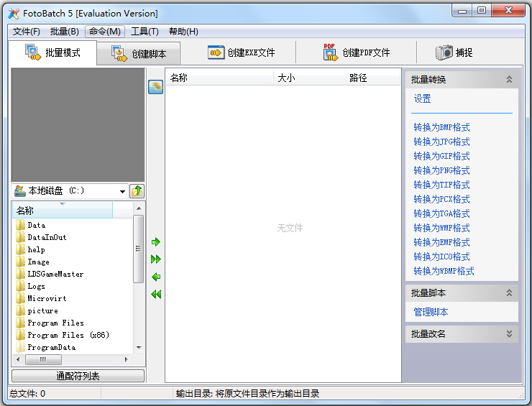Screen dimensions: 532x406
Task: Click folder icon next to Logs
Action: coord(20,286)
